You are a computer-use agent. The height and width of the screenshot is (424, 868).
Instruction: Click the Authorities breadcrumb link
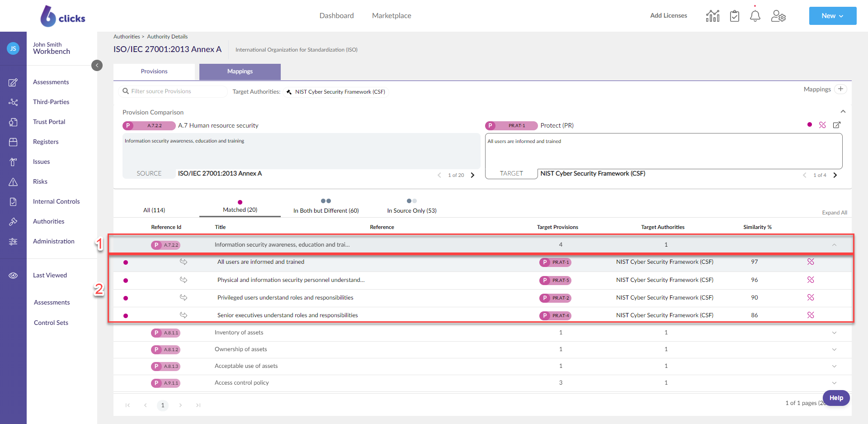pos(127,37)
